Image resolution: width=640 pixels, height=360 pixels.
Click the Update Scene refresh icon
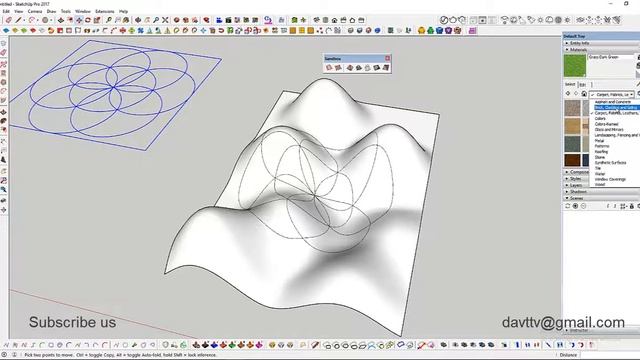(x=567, y=206)
